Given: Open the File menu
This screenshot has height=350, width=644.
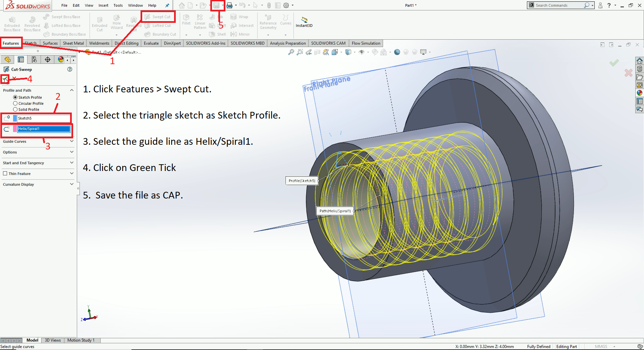Looking at the screenshot, I should coord(64,5).
